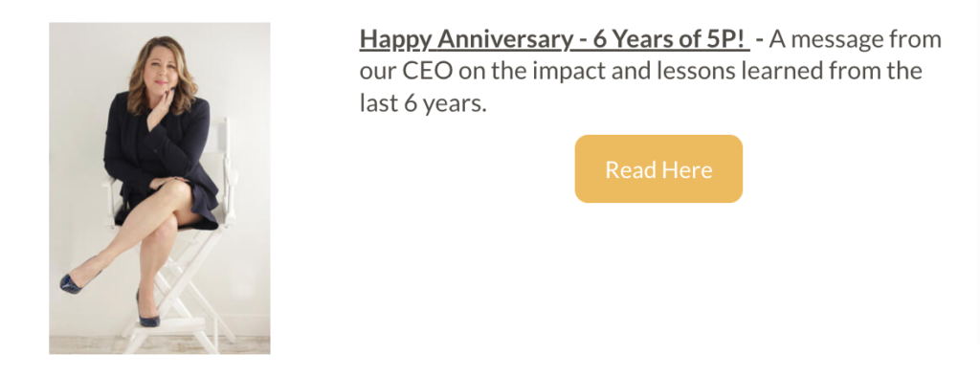Image resolution: width=980 pixels, height=376 pixels.
Task: Click the phrase "lessons learned"
Action: pos(750,71)
